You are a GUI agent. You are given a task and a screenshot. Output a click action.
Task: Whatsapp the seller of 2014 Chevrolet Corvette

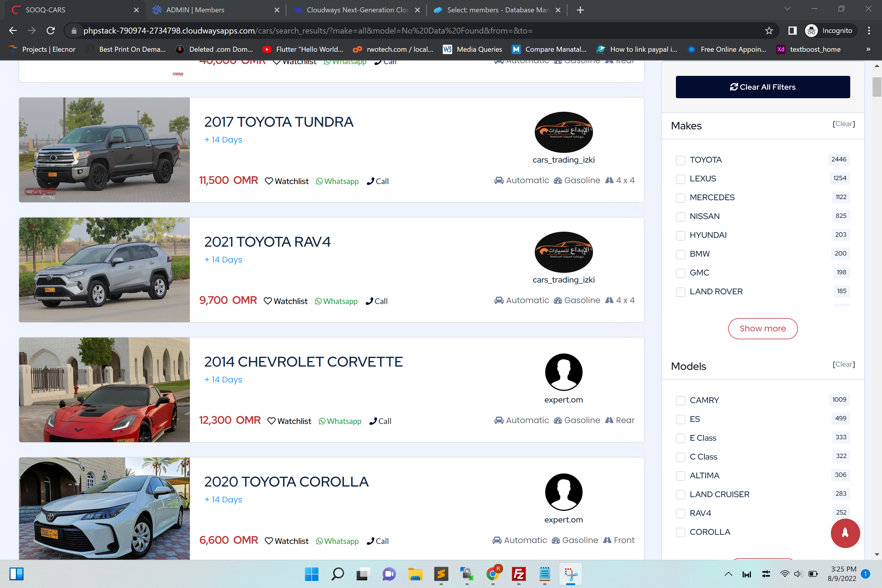click(340, 421)
